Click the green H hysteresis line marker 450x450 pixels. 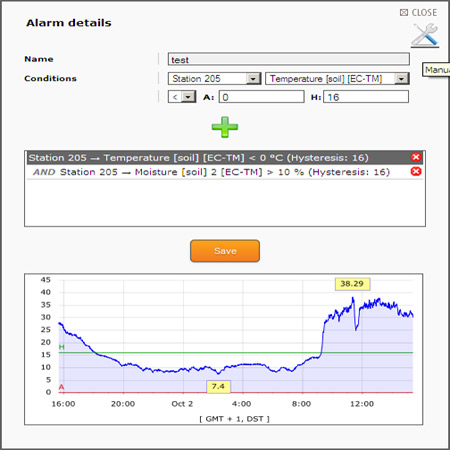click(x=62, y=347)
